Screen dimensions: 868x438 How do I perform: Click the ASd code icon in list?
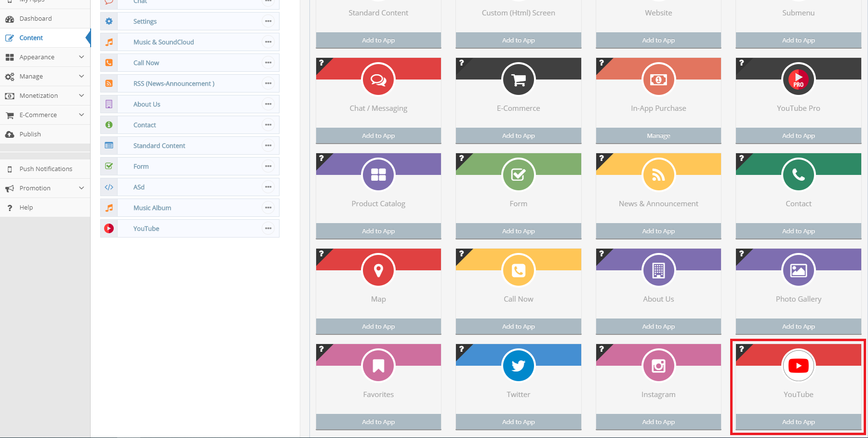[x=109, y=187]
